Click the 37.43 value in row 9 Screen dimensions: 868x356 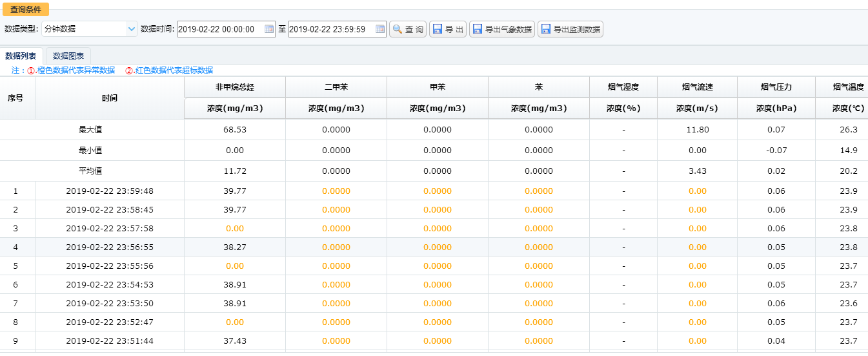[x=235, y=341]
